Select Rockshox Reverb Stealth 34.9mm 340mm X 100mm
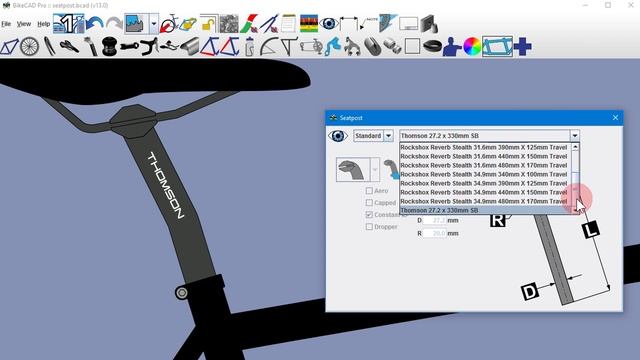The image size is (640, 360). pos(484,174)
